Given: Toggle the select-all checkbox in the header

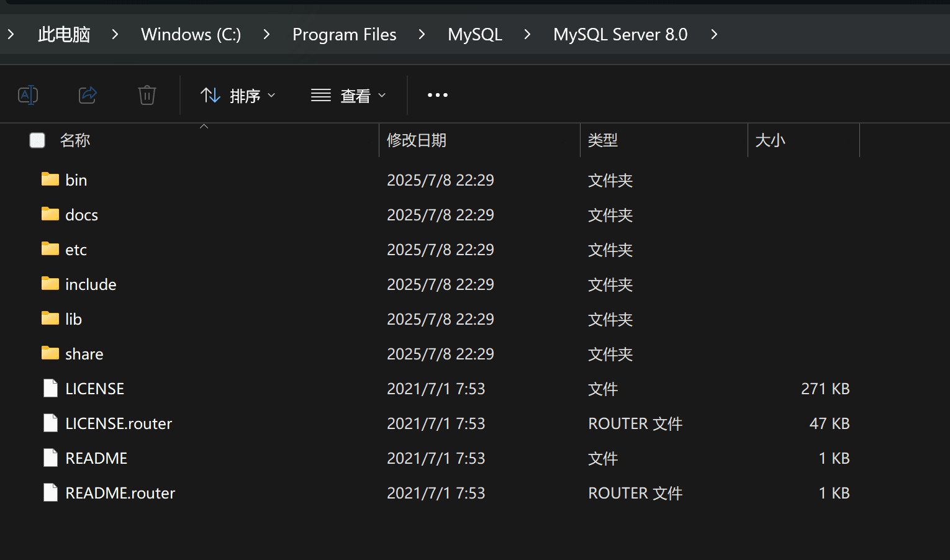Looking at the screenshot, I should coord(37,140).
